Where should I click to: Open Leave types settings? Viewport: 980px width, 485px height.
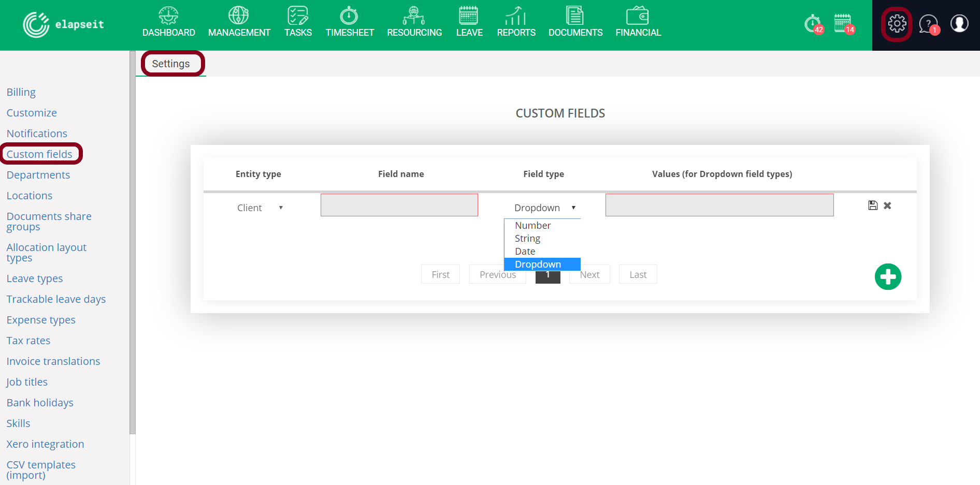click(x=35, y=278)
